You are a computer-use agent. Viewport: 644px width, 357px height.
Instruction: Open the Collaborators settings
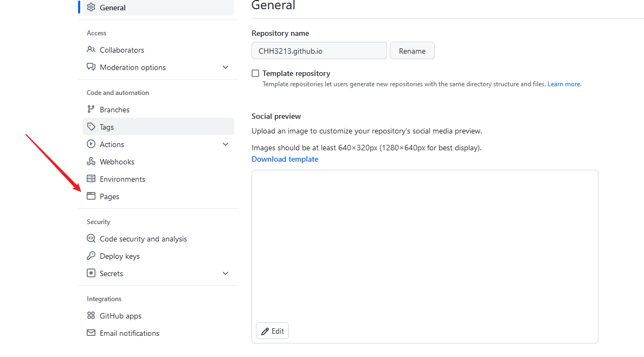158,50
